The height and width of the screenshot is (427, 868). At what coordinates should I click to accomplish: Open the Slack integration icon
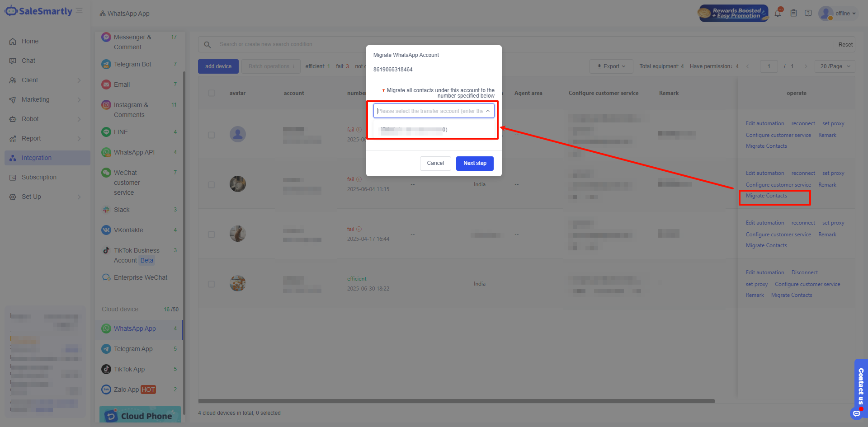click(x=106, y=210)
